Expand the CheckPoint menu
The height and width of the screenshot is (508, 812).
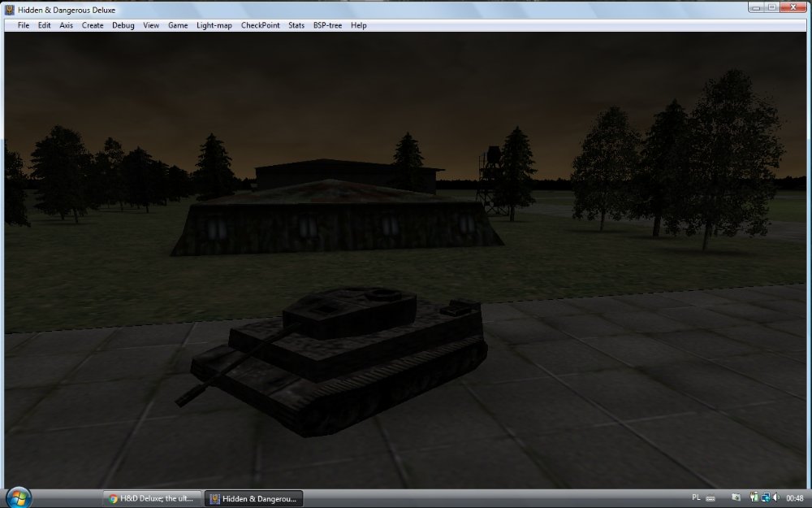(260, 25)
